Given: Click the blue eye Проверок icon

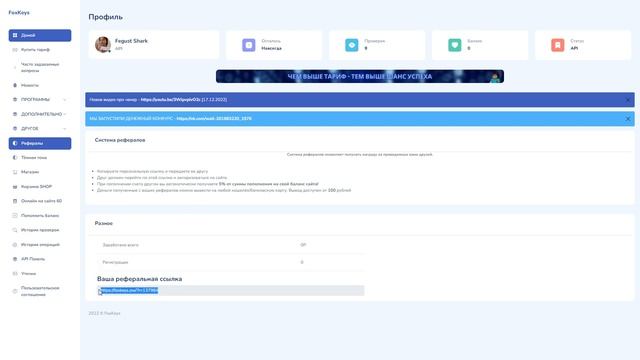Looking at the screenshot, I should 351,45.
